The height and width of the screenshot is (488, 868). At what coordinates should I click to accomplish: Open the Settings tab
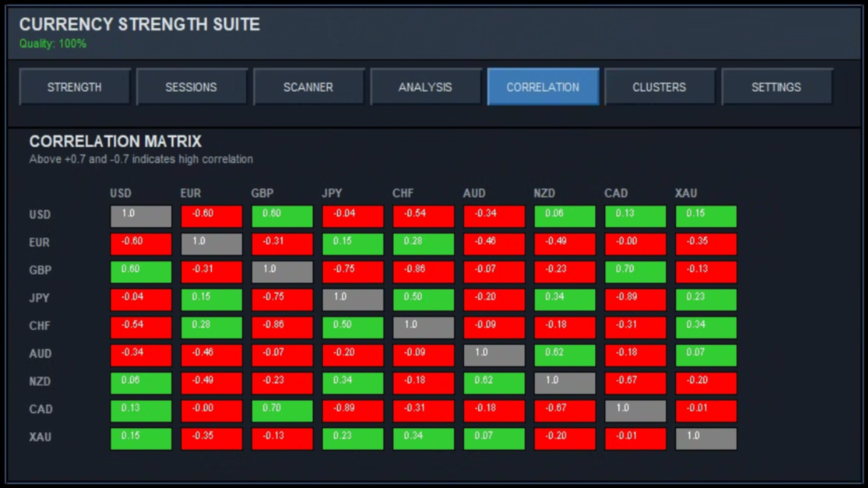point(777,87)
